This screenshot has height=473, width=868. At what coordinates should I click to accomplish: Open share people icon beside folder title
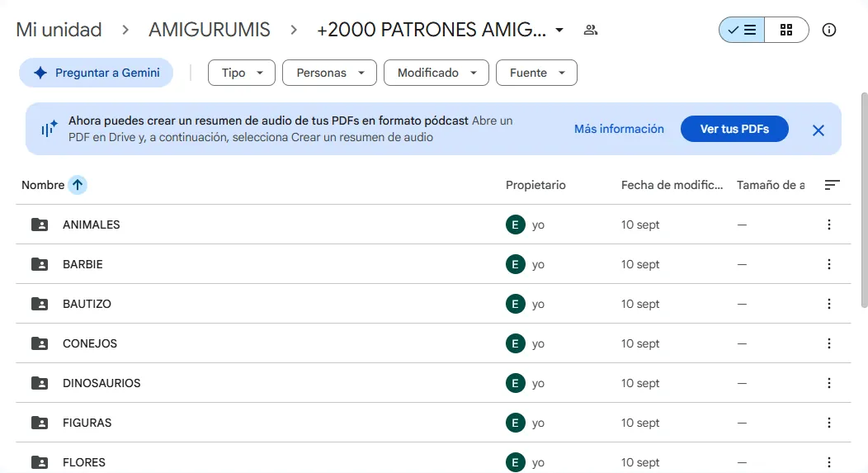pos(591,30)
